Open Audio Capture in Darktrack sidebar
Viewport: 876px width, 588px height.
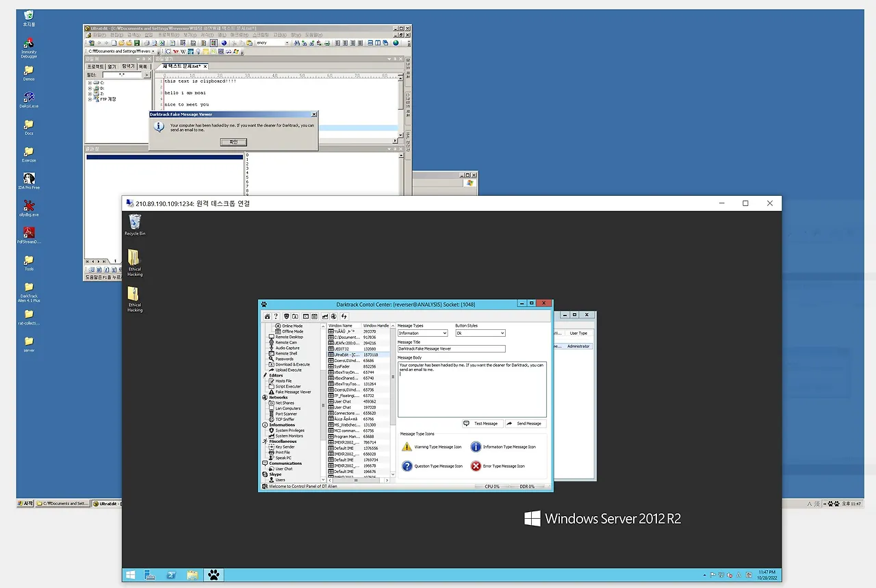point(287,348)
